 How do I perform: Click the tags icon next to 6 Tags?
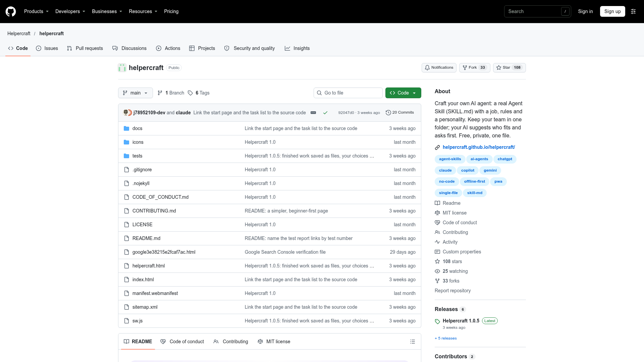[x=190, y=93]
